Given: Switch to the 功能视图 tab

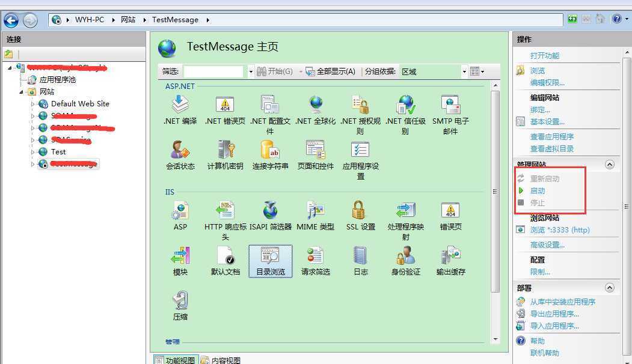Looking at the screenshot, I should click(x=176, y=360).
